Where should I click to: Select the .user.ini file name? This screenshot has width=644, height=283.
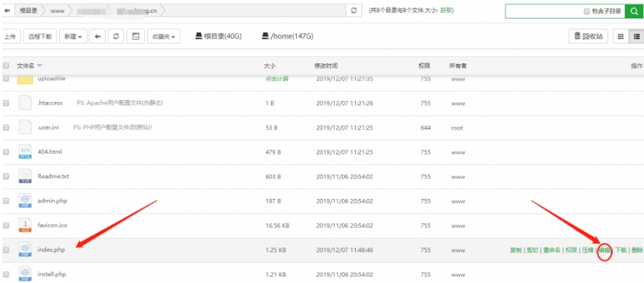pos(48,128)
